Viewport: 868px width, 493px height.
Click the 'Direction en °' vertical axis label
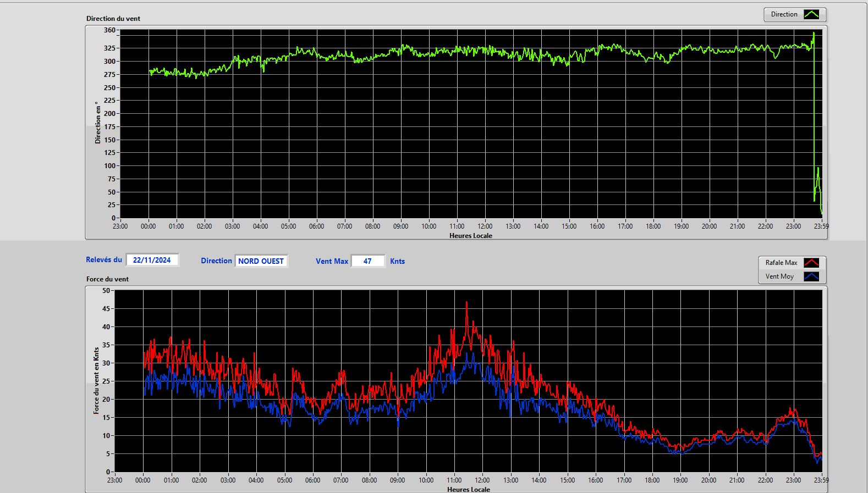98,123
